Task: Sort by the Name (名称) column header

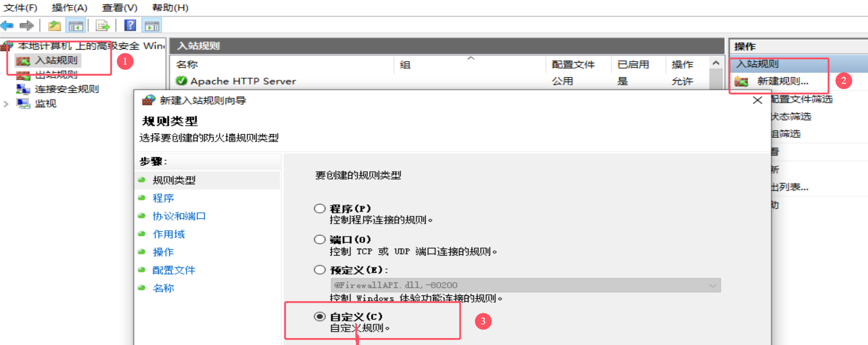Action: pyautogui.click(x=186, y=64)
